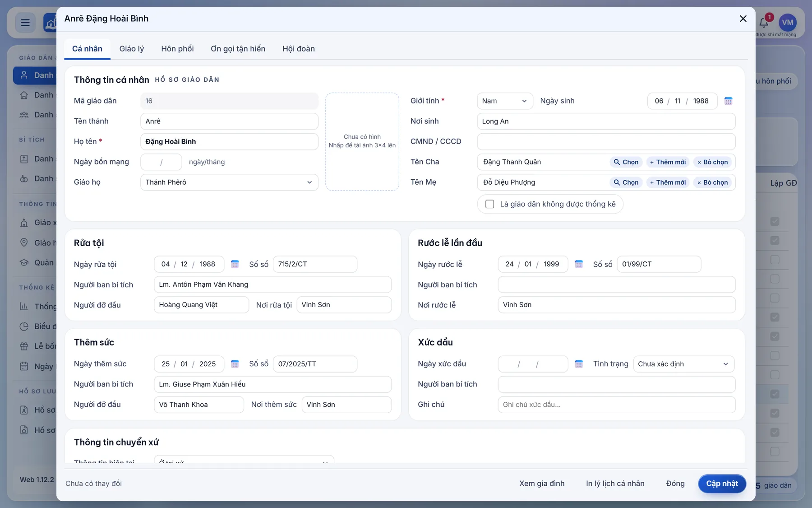The image size is (812, 508).
Task: Open the VM user avatar menu
Action: point(788,23)
